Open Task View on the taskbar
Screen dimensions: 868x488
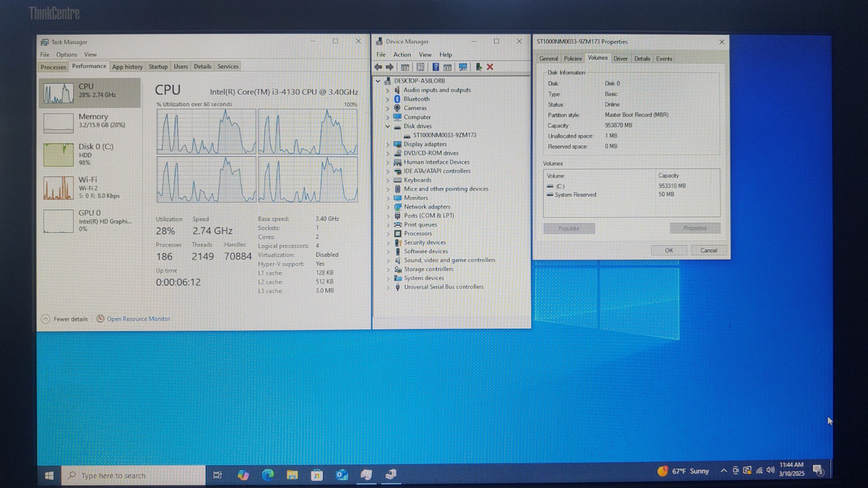coord(218,475)
